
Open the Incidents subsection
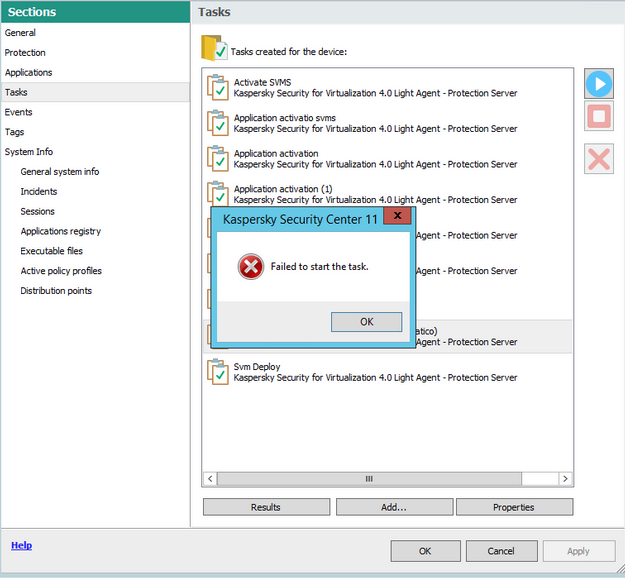39,192
